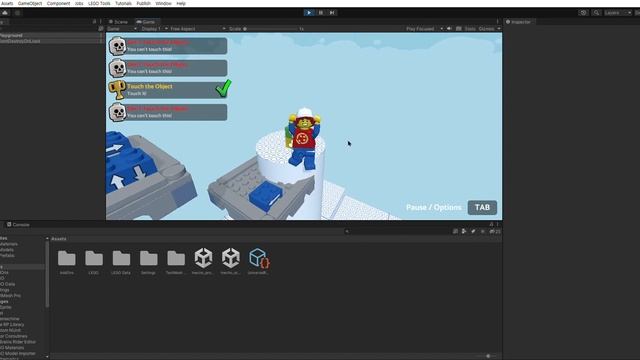The width and height of the screenshot is (640, 360).
Task: Switch to the Scene tab
Action: (x=118, y=22)
